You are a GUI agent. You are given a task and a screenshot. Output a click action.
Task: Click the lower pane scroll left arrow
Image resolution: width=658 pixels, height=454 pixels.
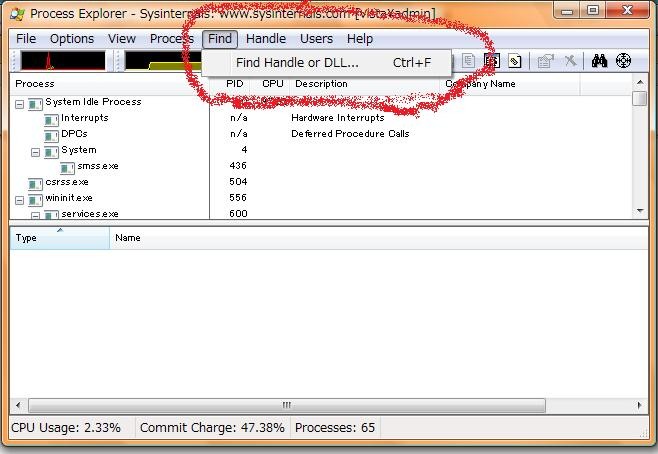[18, 405]
